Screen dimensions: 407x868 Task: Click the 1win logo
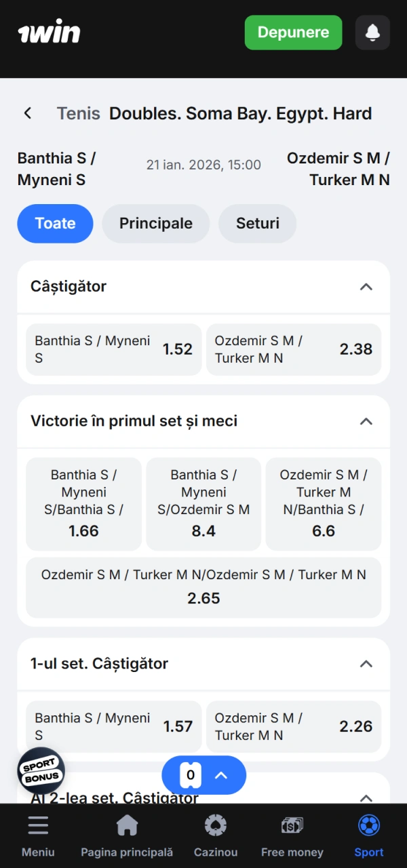tap(48, 31)
